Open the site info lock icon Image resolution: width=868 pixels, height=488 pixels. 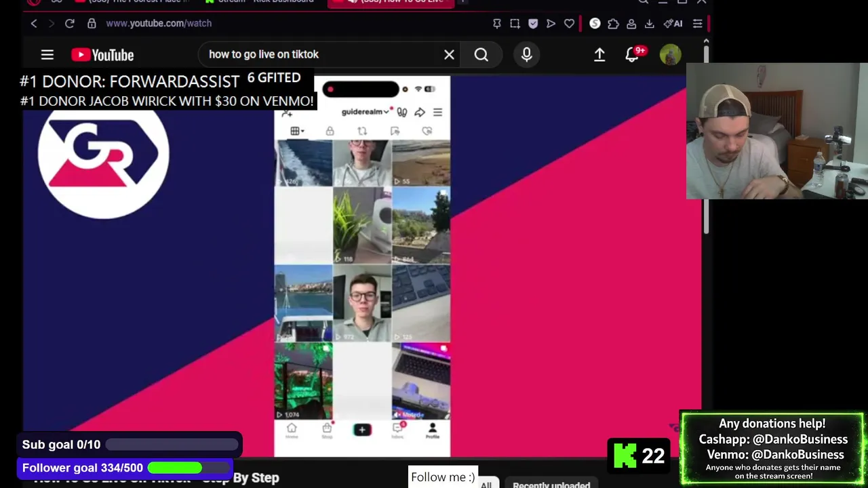[92, 23]
